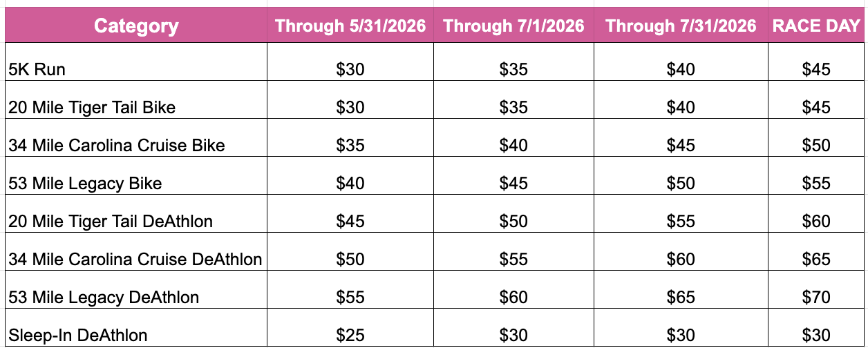Select 53 Mile Legacy DeAthlon's $70 price
Screen dimensions: 868x348
[x=816, y=298]
